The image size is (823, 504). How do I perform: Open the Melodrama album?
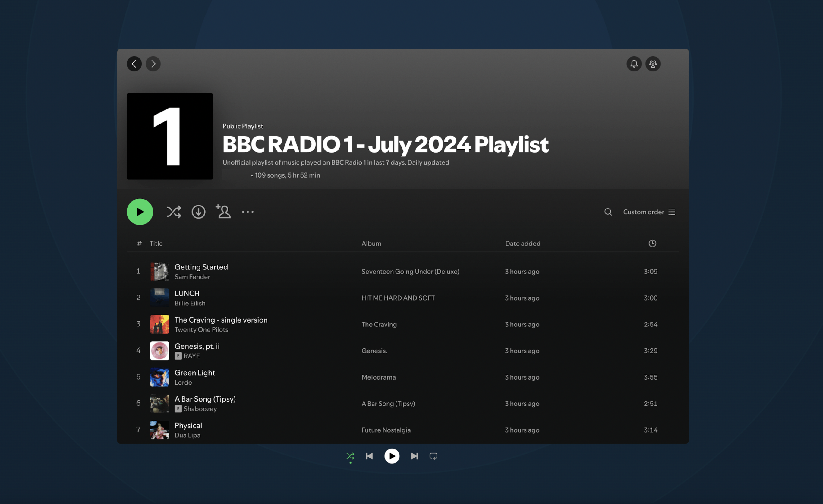[x=378, y=377]
